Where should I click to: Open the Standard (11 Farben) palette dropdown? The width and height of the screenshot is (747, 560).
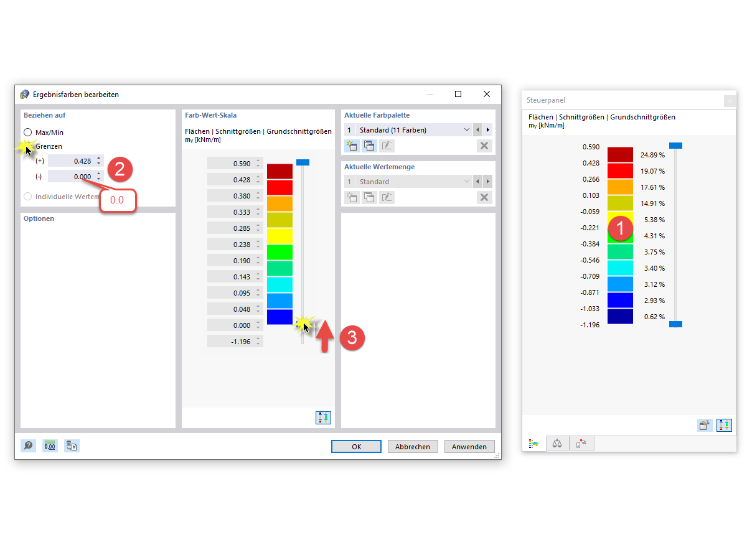point(466,129)
